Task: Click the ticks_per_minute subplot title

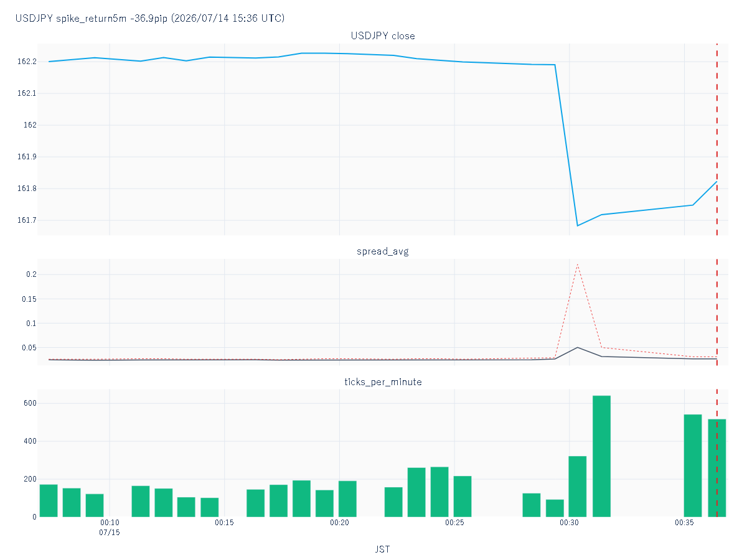Action: coord(383,381)
